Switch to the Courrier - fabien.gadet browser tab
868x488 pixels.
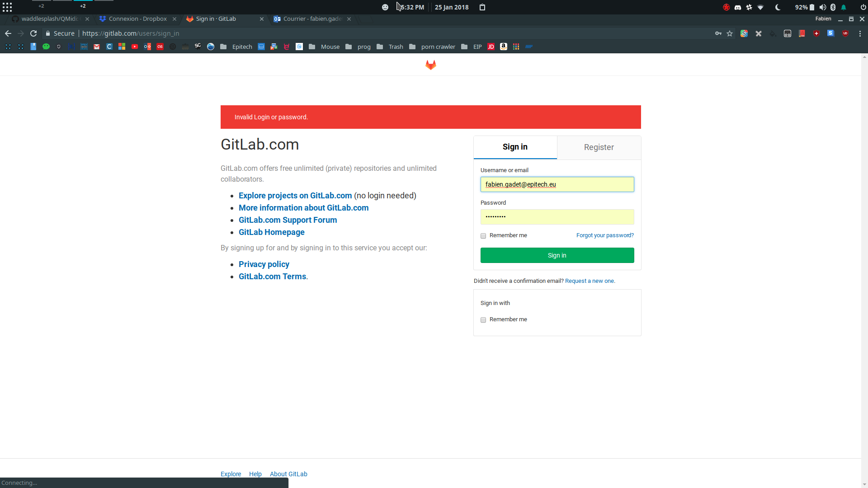[312, 19]
